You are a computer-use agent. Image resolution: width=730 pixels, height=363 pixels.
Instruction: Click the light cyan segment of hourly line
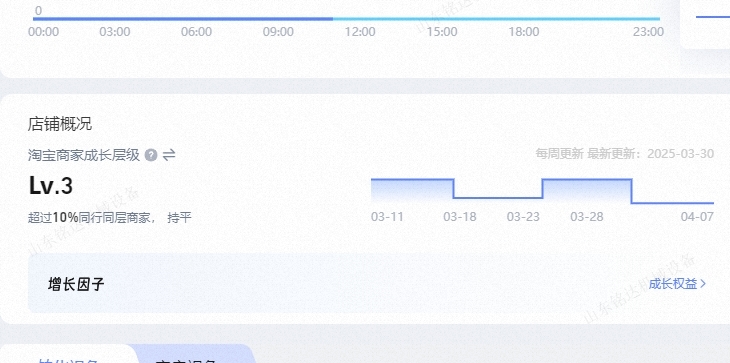496,19
